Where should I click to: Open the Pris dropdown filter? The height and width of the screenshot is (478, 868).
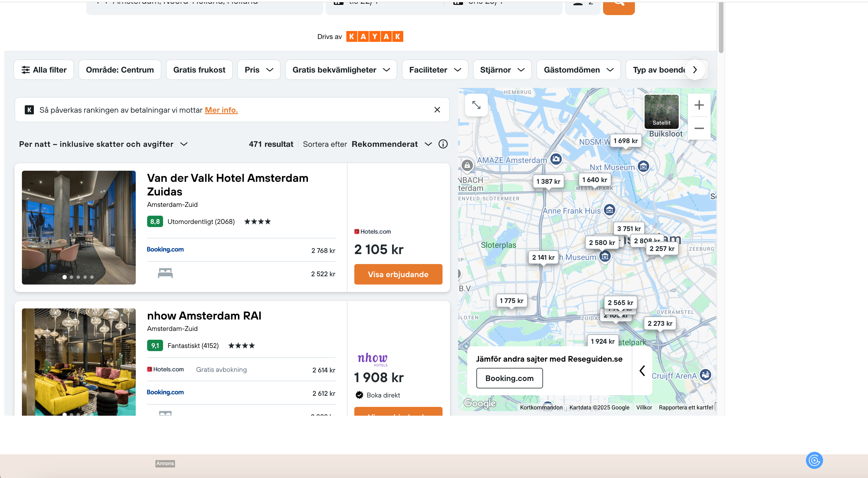[258, 70]
